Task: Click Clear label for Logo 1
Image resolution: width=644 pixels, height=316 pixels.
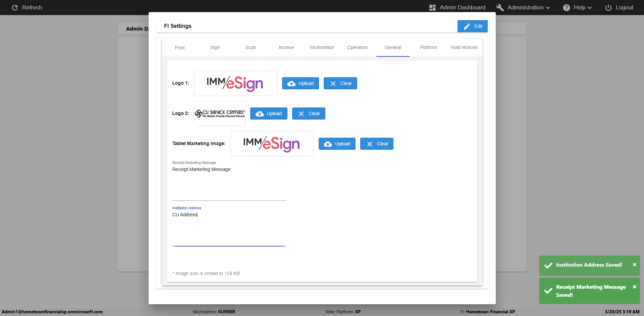Action: 346,83
